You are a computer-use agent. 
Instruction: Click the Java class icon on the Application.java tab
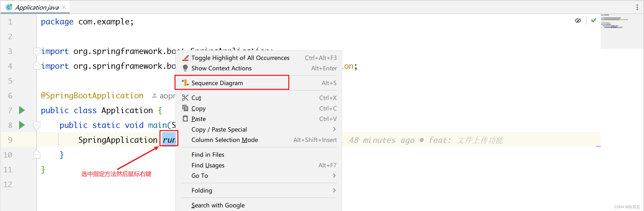9,7
